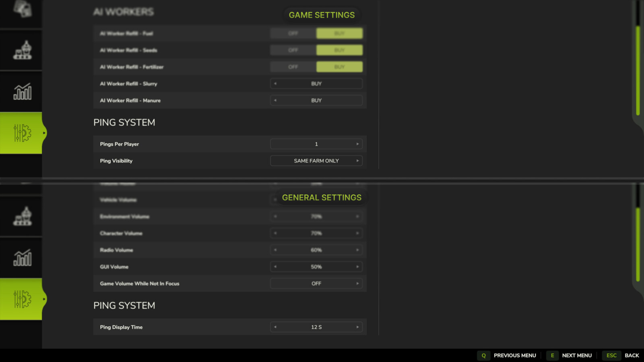The width and height of the screenshot is (644, 362).
Task: Select the AI Worker Refill - Slurry BUY value
Action: [316, 84]
